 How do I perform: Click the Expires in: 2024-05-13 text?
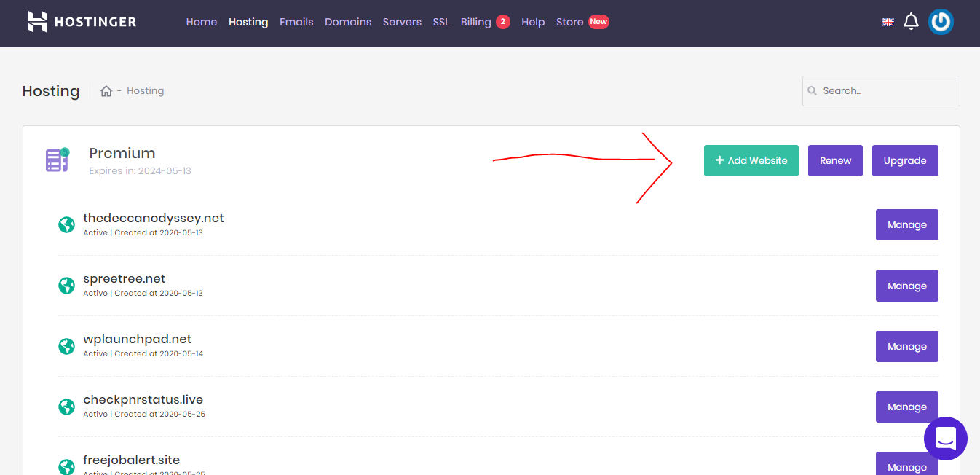tap(140, 171)
